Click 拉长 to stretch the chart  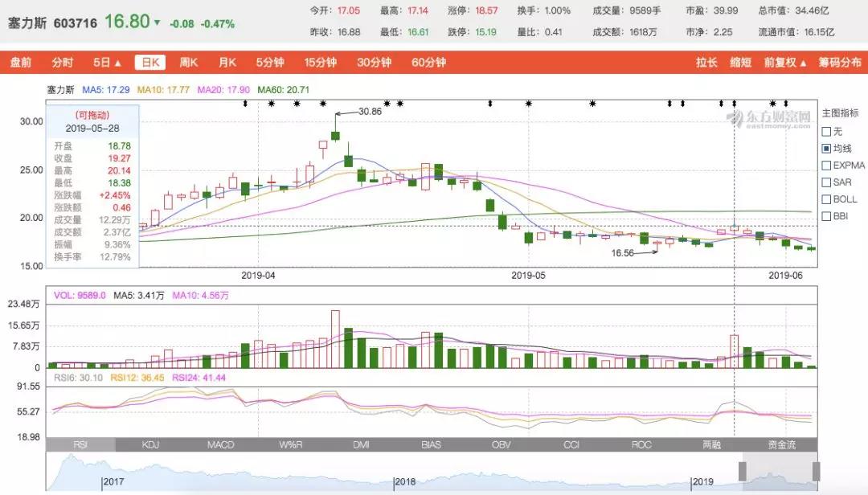(x=707, y=63)
